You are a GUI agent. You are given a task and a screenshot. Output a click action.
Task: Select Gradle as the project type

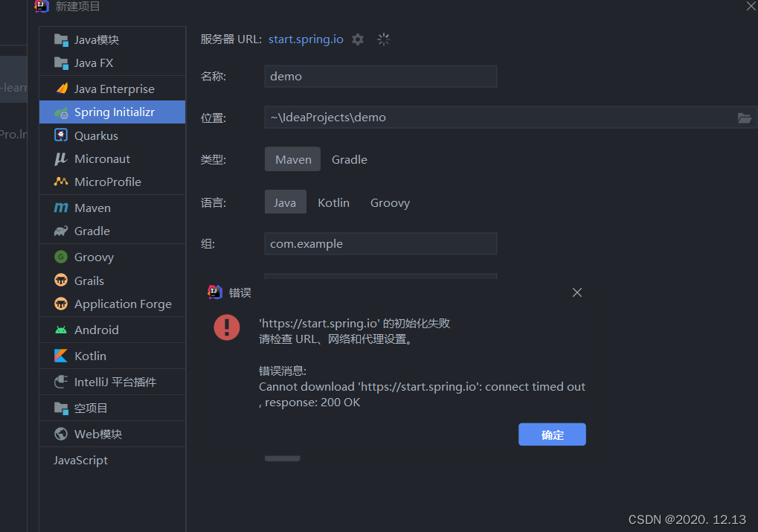(349, 159)
